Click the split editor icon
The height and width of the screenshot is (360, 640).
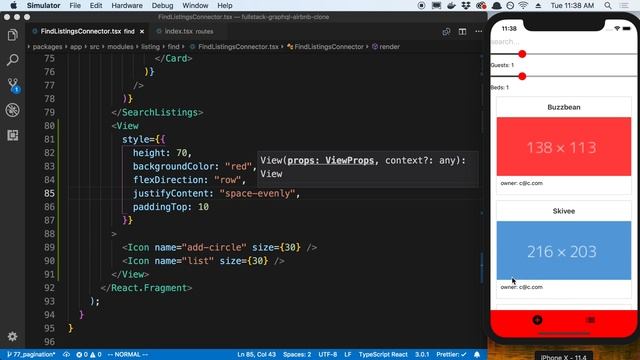coord(462,31)
